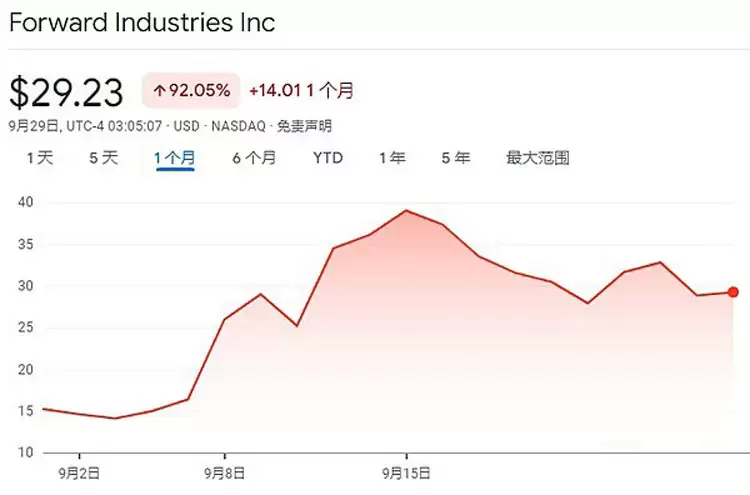
Task: Click the Forward Industries Inc title
Action: point(142,22)
